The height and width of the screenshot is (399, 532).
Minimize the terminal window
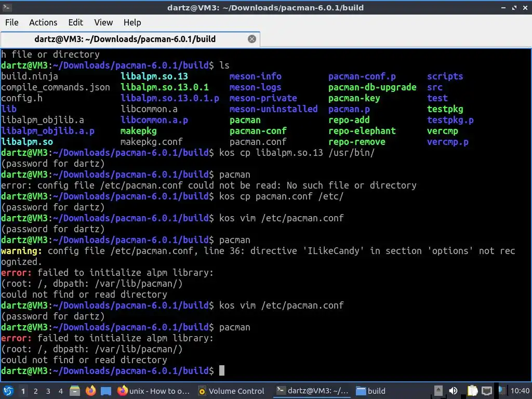coord(503,7)
